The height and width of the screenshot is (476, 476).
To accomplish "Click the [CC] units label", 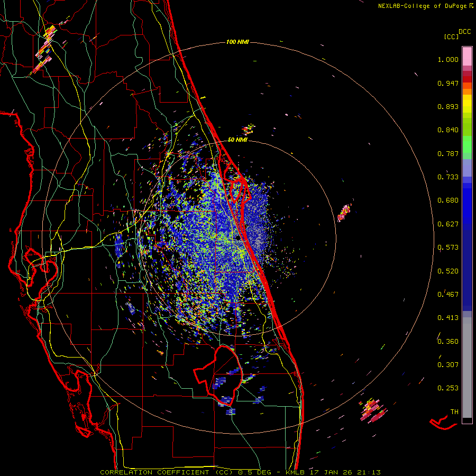I will pos(451,36).
